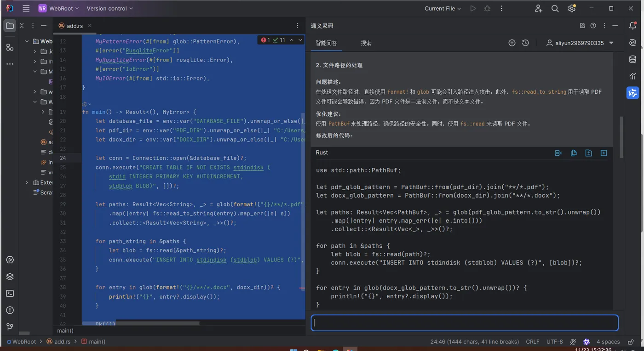Click the error count indicator
The width and height of the screenshot is (644, 351).
coord(266,40)
